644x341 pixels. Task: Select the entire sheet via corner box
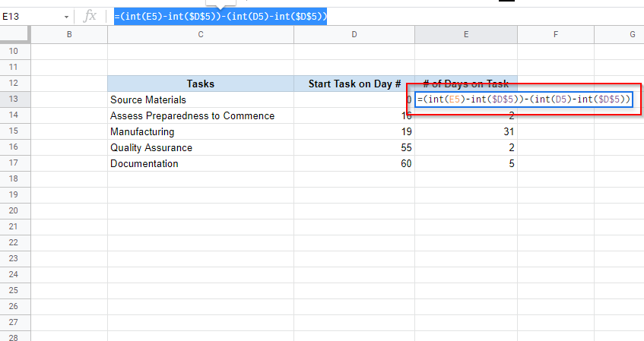coord(15,35)
